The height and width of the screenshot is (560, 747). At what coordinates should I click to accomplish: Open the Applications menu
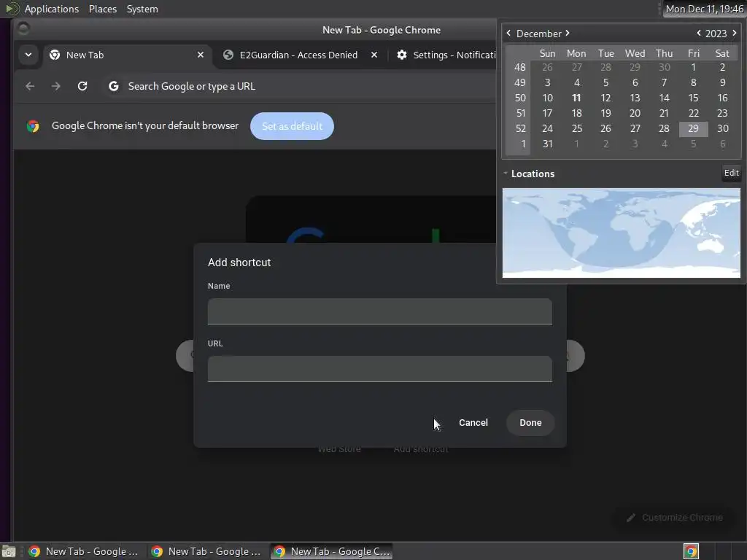coord(52,9)
